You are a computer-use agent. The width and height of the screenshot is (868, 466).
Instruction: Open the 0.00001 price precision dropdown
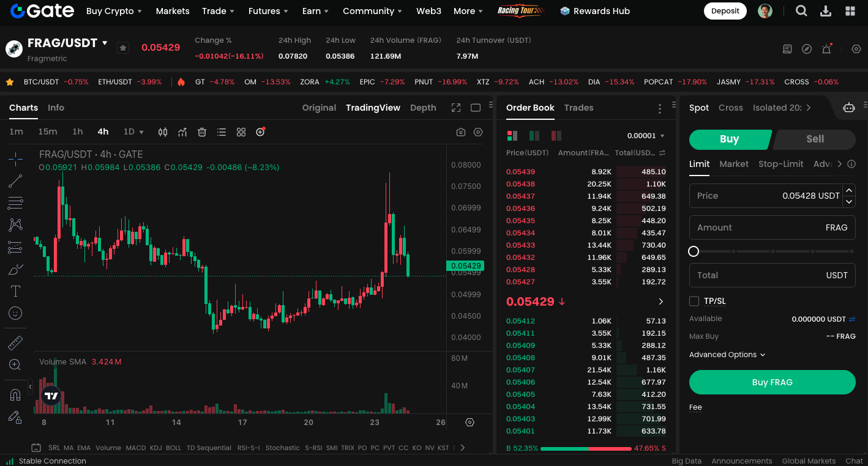[x=646, y=136]
